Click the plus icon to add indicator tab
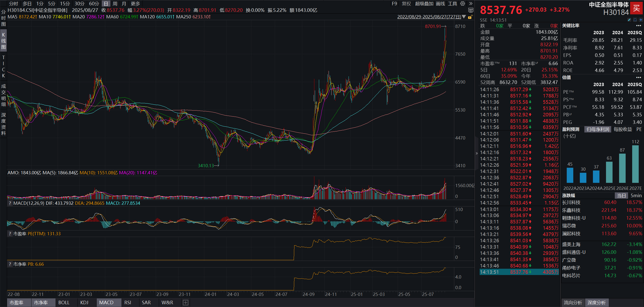Screen dimensions: 644x307 pyautogui.click(x=185, y=302)
